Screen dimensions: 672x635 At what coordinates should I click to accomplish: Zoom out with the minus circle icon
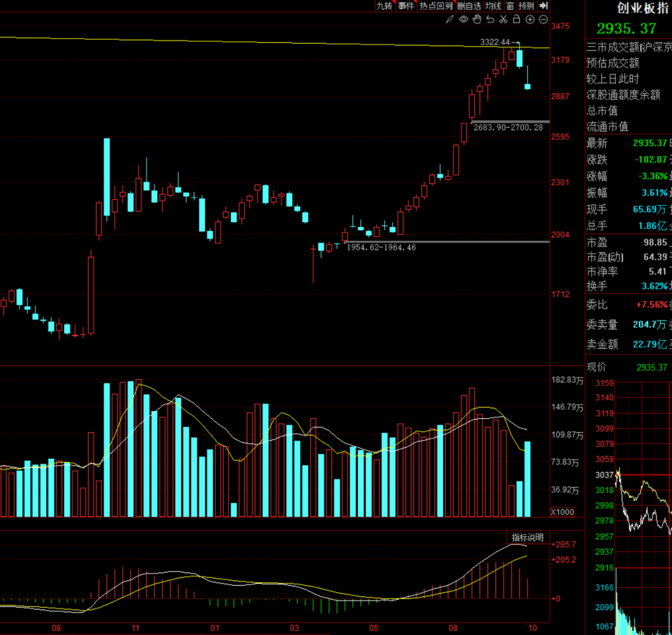543,19
